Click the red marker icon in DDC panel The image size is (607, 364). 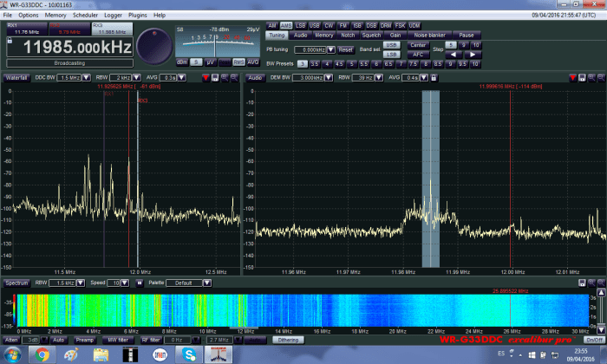[206, 78]
